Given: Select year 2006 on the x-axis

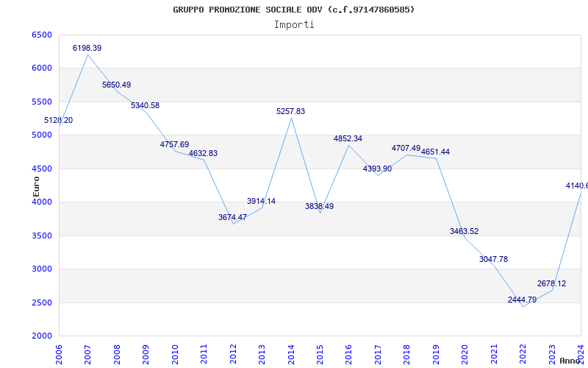Looking at the screenshot, I should click(59, 355).
